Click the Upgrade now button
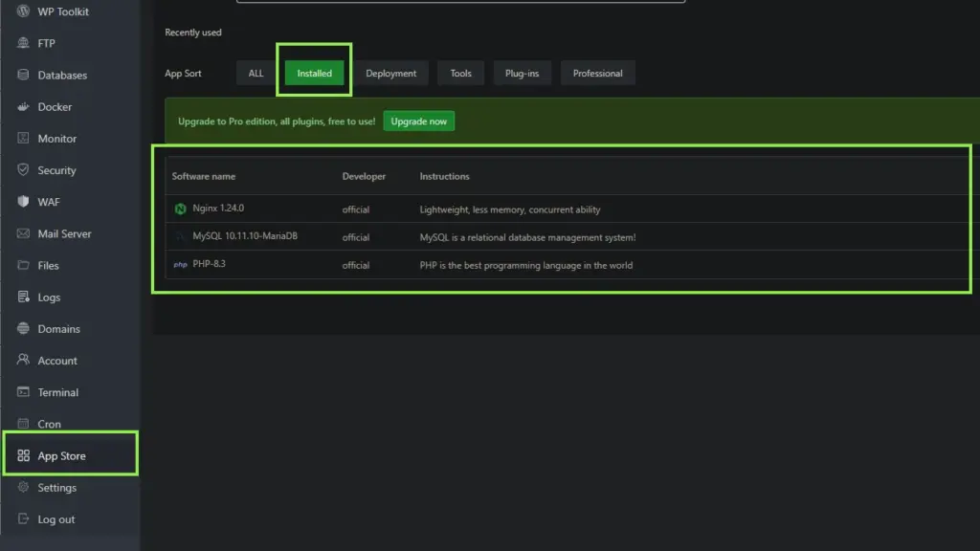Screen dimensions: 980x551 pyautogui.click(x=418, y=121)
